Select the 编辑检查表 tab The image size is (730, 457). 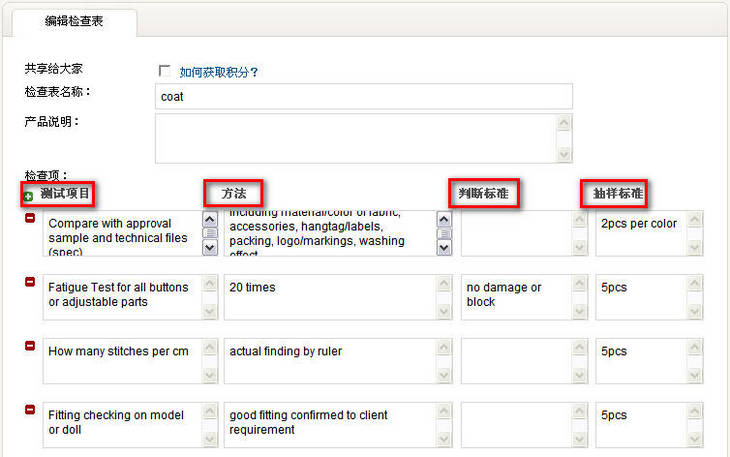tap(74, 20)
